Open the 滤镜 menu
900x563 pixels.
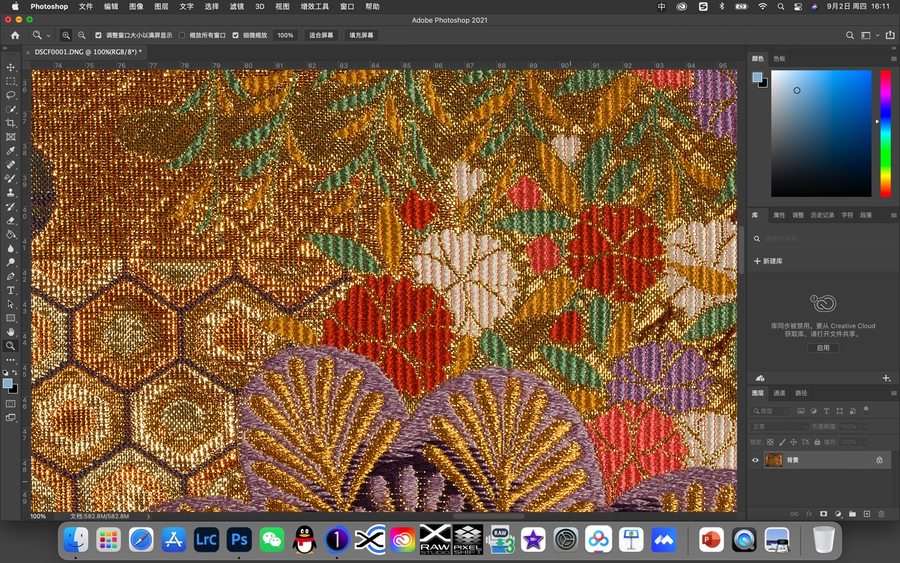point(237,6)
